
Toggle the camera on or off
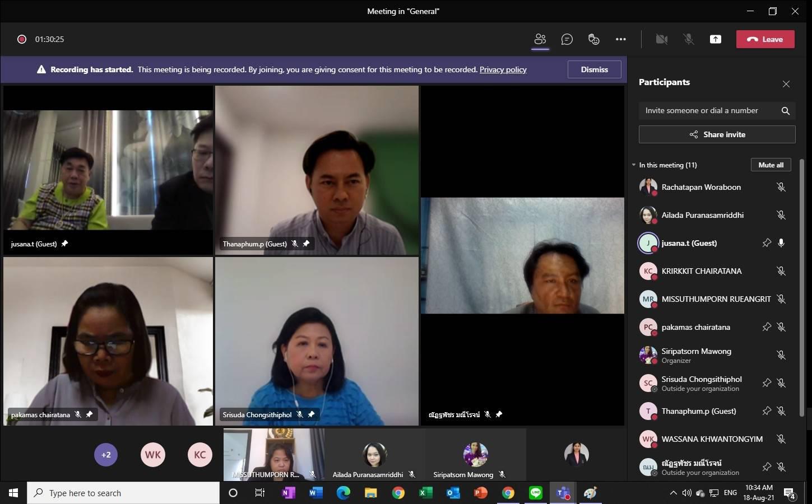662,39
